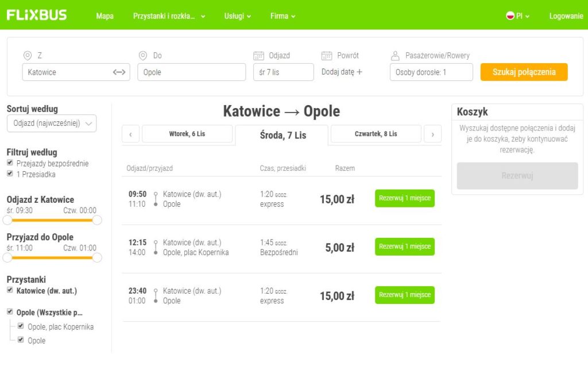Select the Wtorek, 6 Lis tab
Image resolution: width=588 pixels, height=374 pixels.
[187, 134]
